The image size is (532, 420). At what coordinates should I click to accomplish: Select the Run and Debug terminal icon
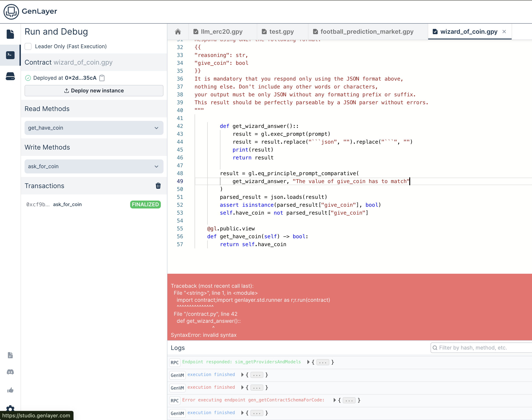click(10, 55)
